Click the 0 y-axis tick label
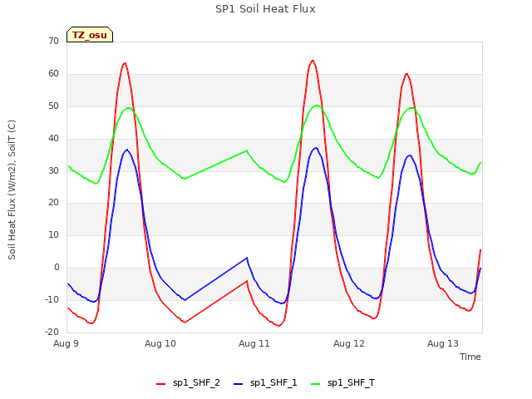This screenshot has height=399, width=532. click(x=57, y=268)
